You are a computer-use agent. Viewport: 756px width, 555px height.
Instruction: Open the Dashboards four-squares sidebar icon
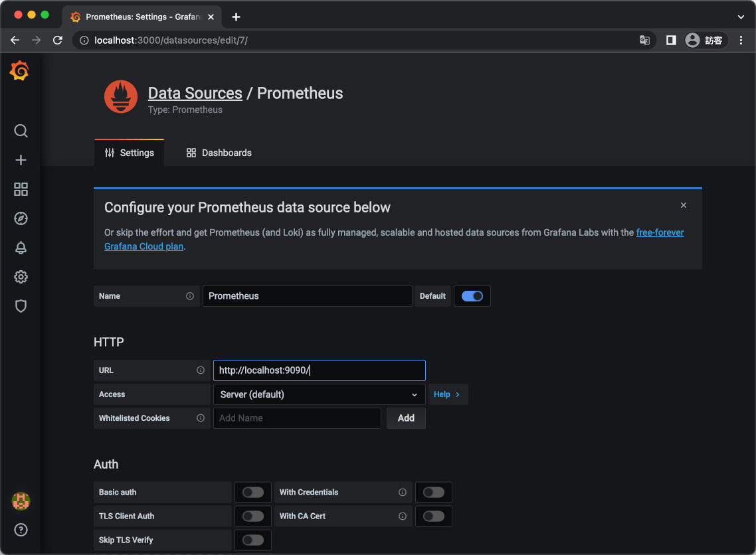[x=21, y=189]
